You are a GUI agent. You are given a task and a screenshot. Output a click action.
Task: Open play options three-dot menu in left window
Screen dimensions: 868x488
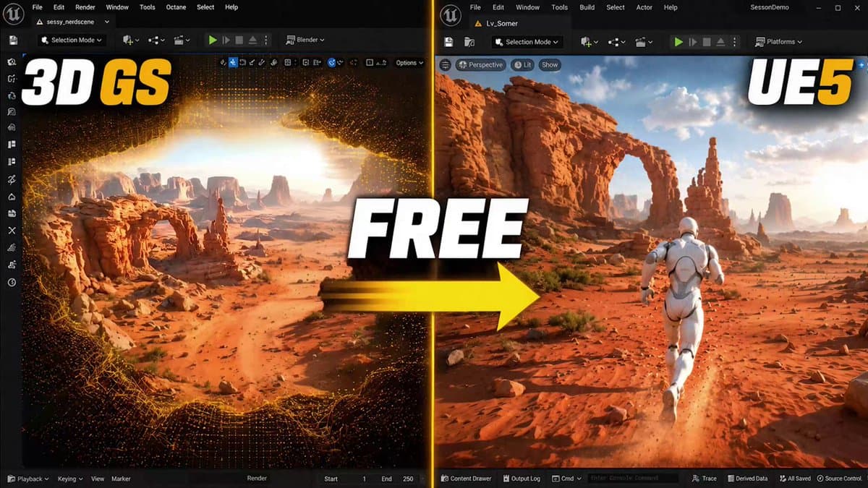[266, 40]
